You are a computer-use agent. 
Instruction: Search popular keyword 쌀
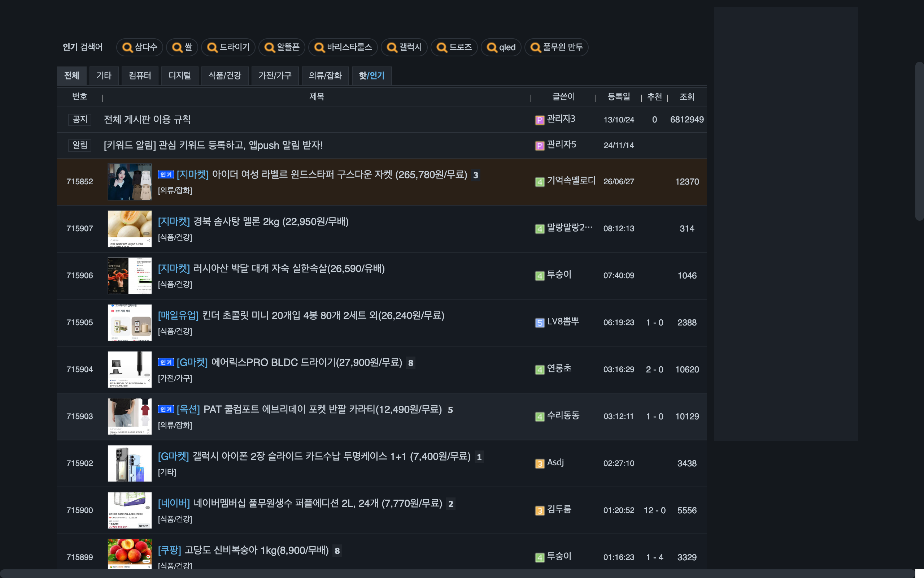point(182,47)
